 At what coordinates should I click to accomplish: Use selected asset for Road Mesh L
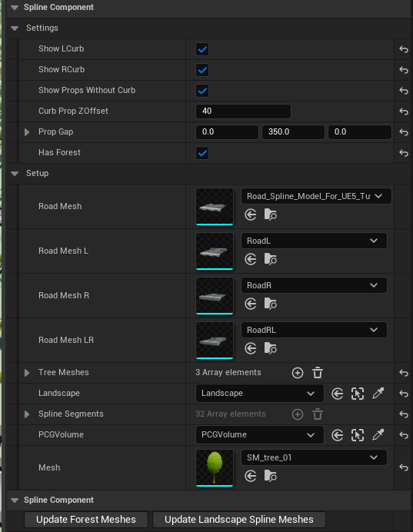[251, 259]
